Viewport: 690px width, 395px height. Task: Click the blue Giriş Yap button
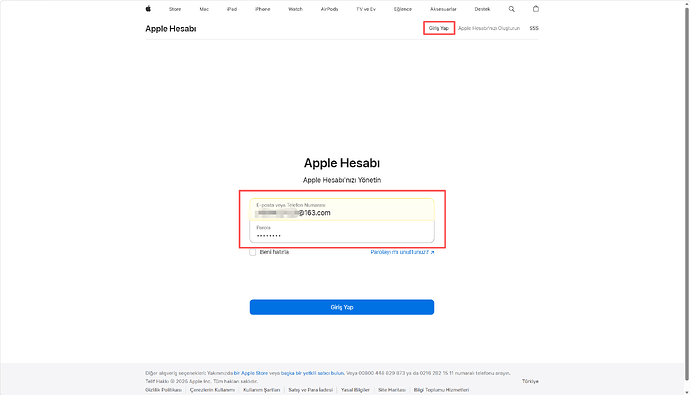click(342, 307)
